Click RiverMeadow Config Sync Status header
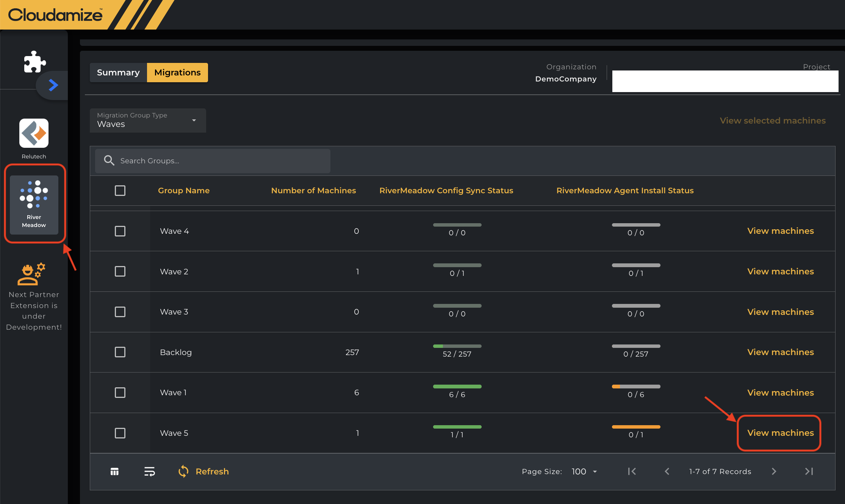845x504 pixels. point(446,191)
